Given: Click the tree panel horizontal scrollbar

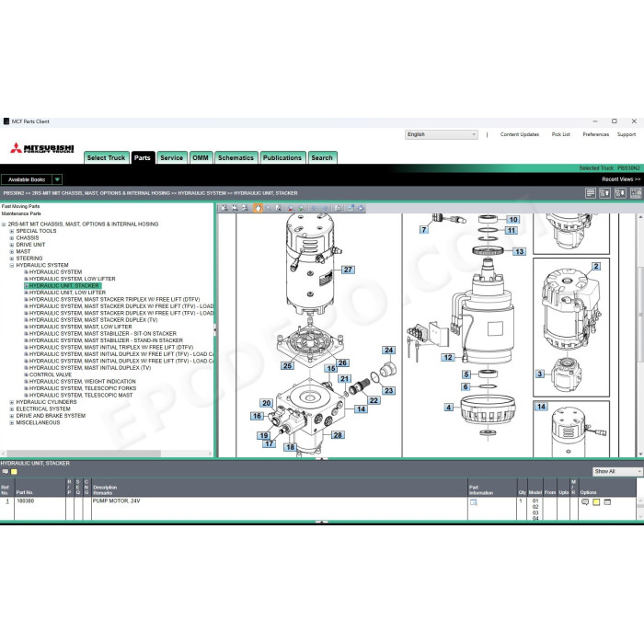Looking at the screenshot, I should [84, 454].
